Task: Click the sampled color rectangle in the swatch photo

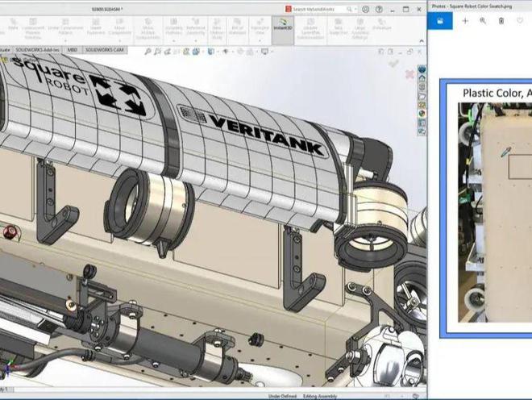Action: click(520, 167)
